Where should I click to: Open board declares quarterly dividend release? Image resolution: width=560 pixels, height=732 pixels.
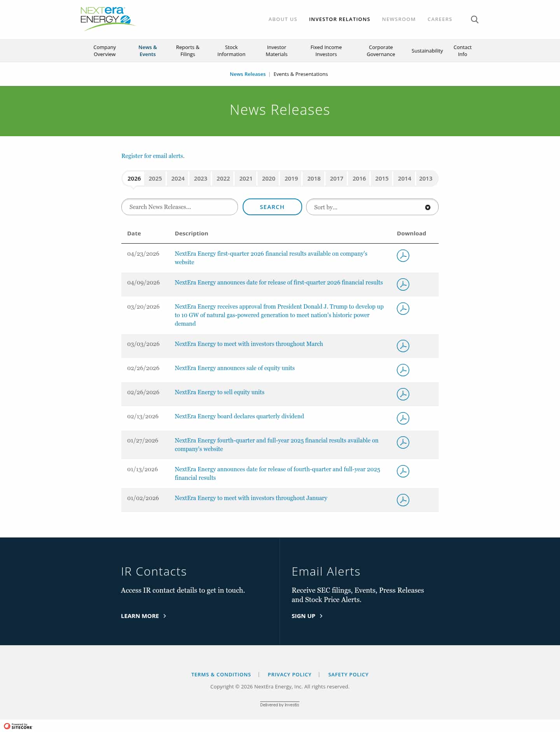(x=239, y=416)
